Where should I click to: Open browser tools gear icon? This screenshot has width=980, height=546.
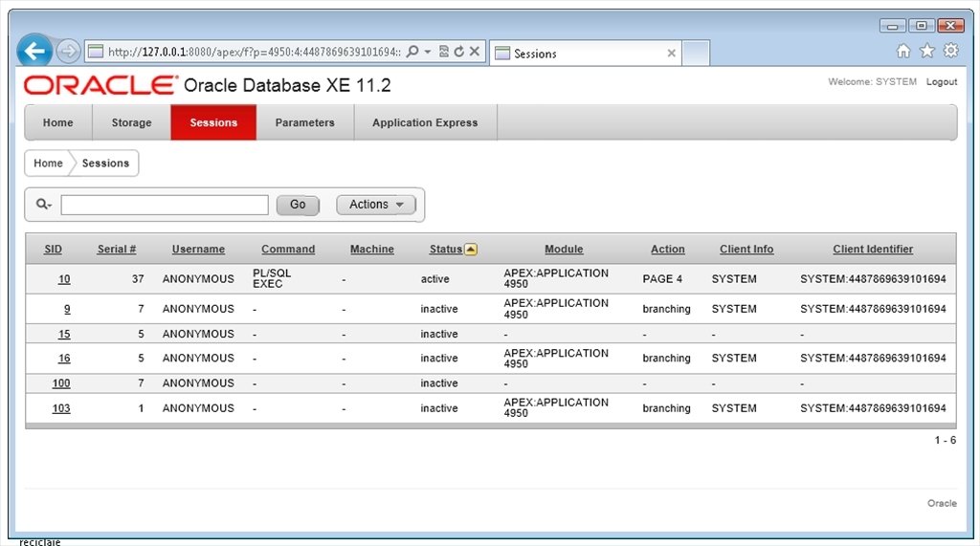coord(950,51)
